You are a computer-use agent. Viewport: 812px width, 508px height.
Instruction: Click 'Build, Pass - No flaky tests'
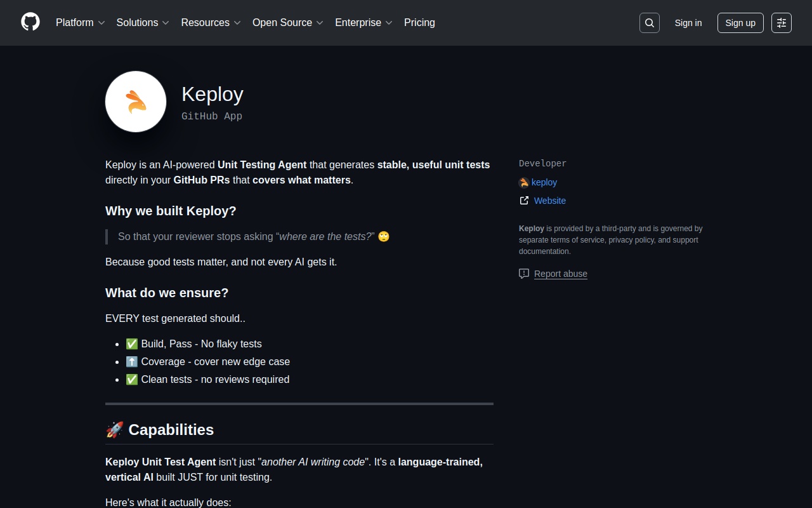click(x=193, y=344)
